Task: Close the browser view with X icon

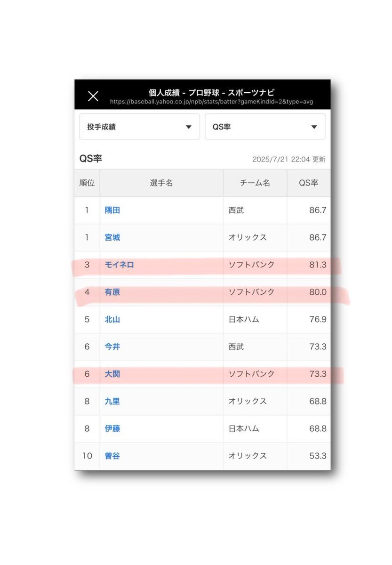Action: [93, 96]
